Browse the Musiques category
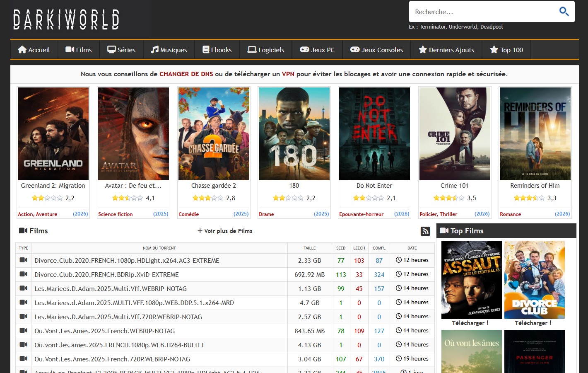 [169, 50]
